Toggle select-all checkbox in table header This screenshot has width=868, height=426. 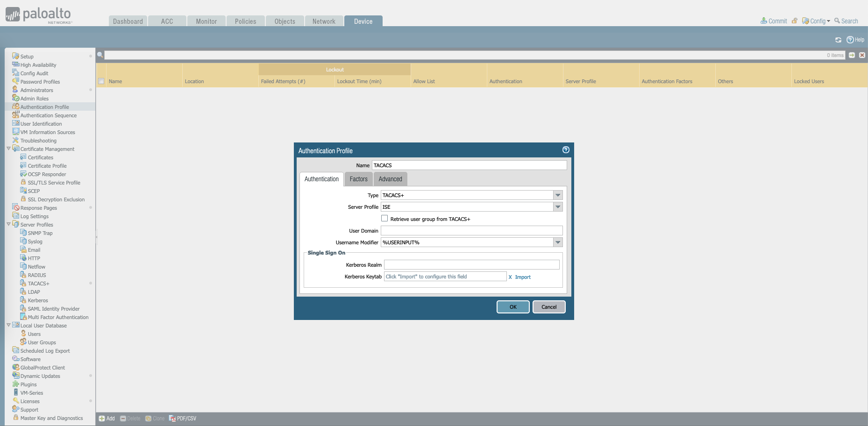click(x=101, y=81)
